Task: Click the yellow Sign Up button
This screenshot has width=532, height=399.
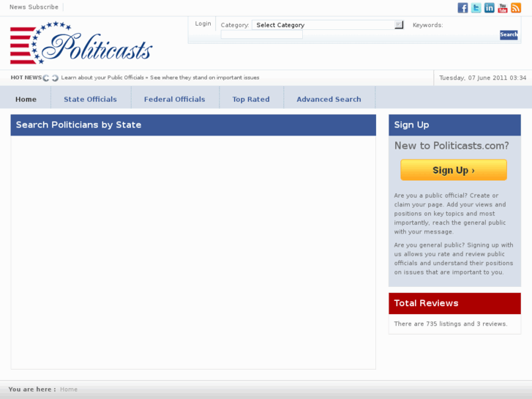Action: point(454,170)
